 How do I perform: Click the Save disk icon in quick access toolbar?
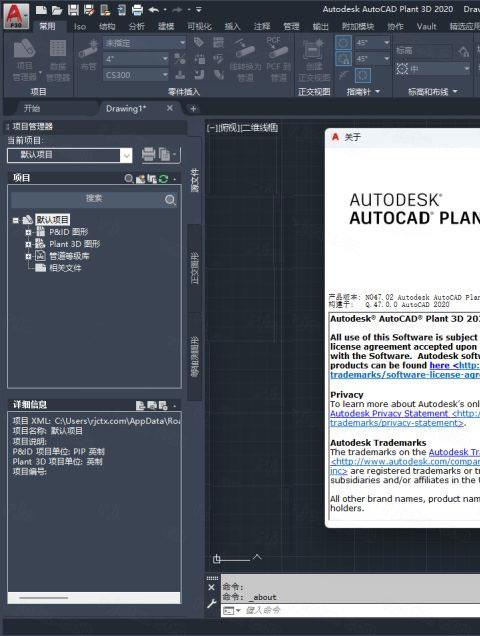(x=73, y=10)
